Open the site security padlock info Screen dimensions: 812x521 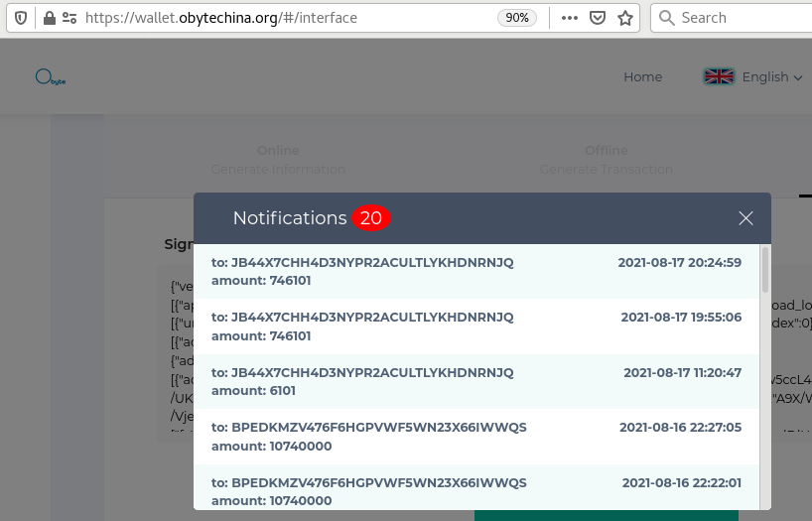(x=50, y=18)
